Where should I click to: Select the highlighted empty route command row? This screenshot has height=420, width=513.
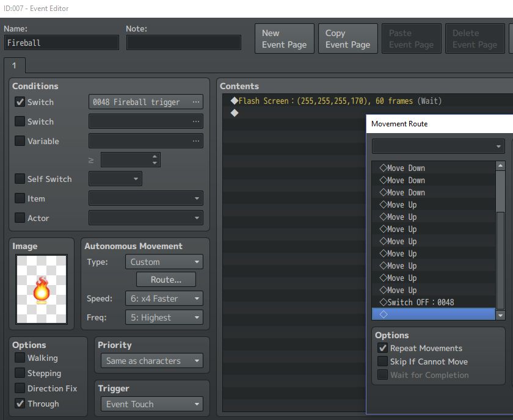pos(434,314)
